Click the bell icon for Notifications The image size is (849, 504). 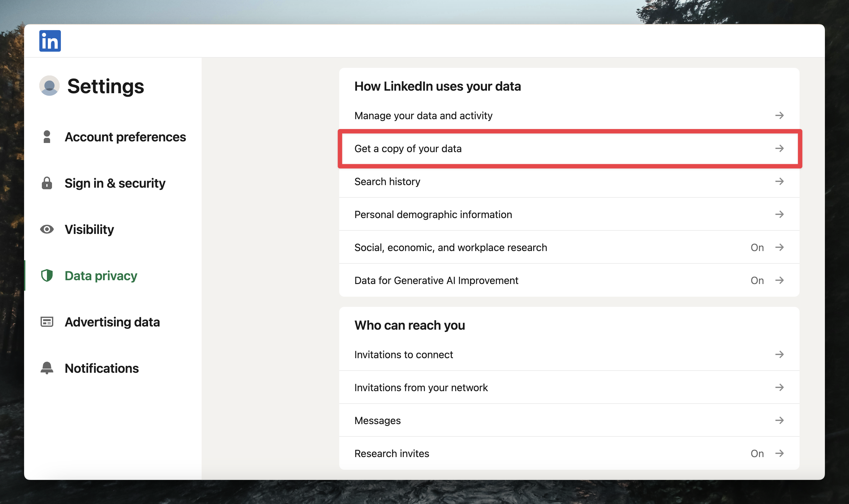(47, 368)
